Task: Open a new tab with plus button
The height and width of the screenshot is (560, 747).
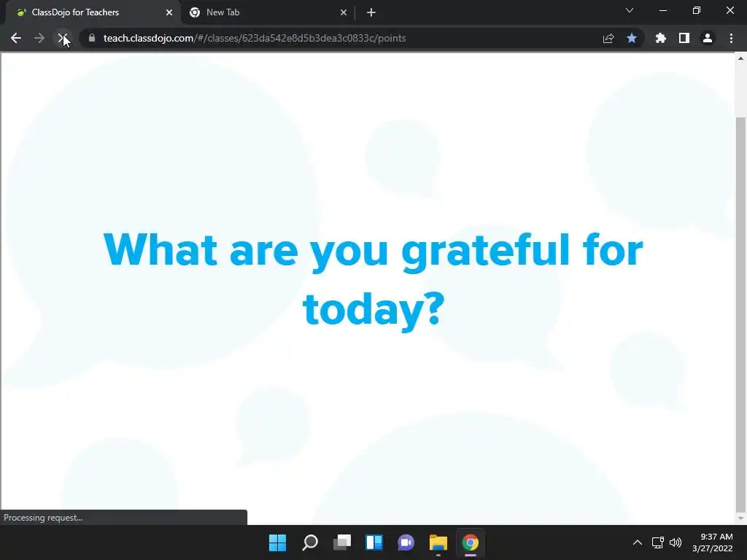Action: 371,12
